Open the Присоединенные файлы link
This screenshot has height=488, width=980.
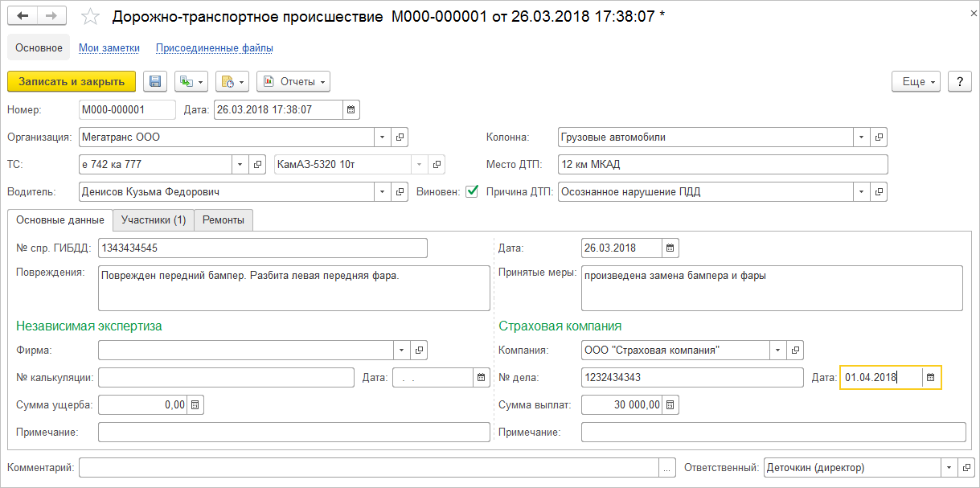[214, 47]
